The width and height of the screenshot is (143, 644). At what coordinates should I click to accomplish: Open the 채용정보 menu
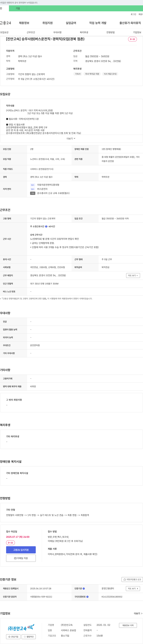[x=24, y=23]
